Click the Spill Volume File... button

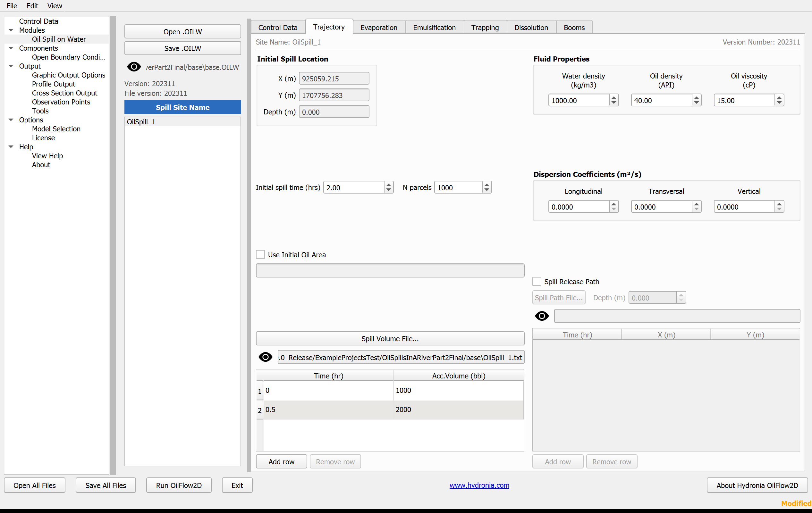tap(390, 338)
